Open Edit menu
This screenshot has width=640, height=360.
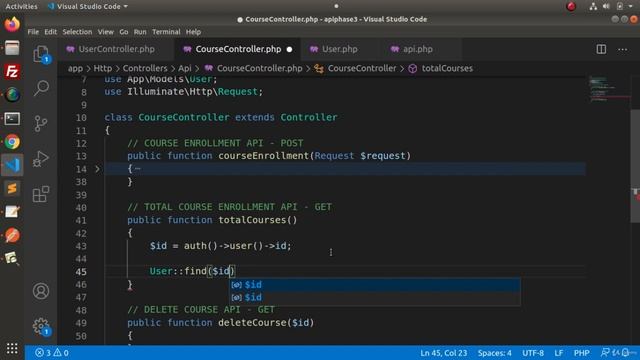pyautogui.click(x=51, y=32)
